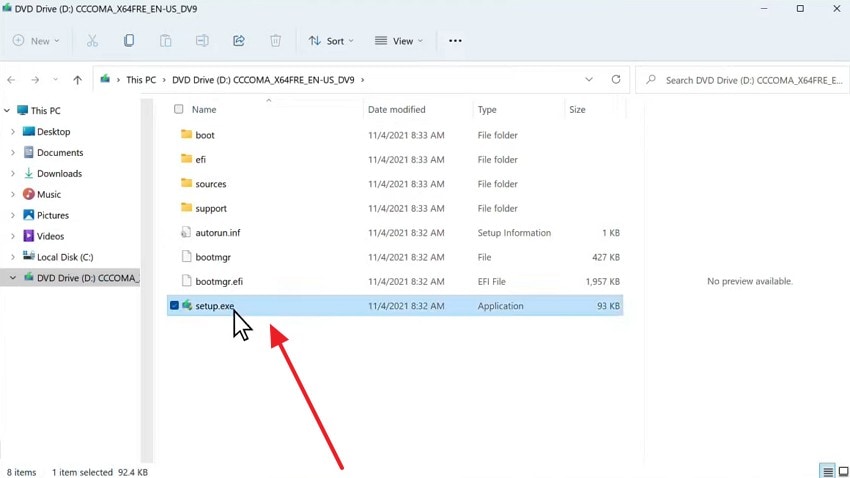
Task: Sort by the Size column header
Action: tap(577, 109)
